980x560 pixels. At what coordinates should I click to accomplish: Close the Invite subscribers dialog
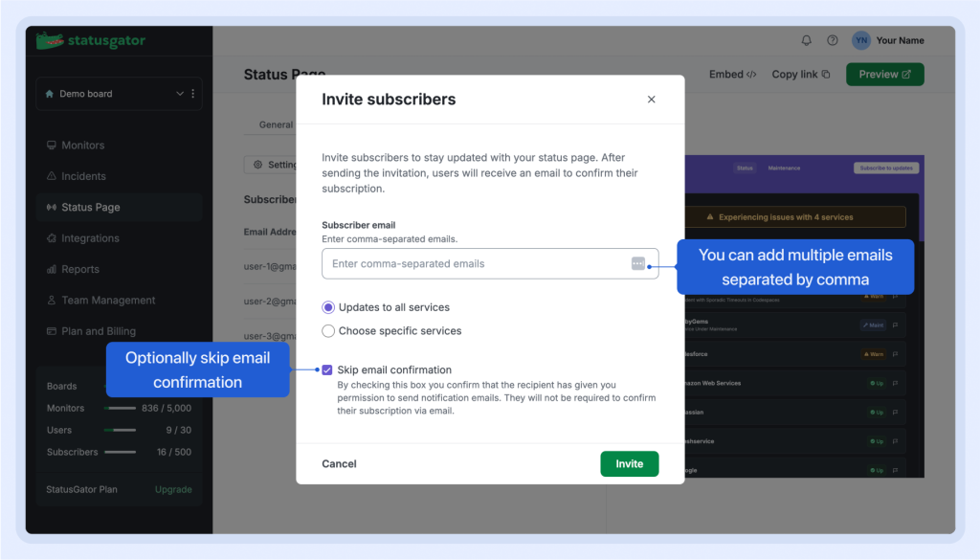pyautogui.click(x=652, y=100)
